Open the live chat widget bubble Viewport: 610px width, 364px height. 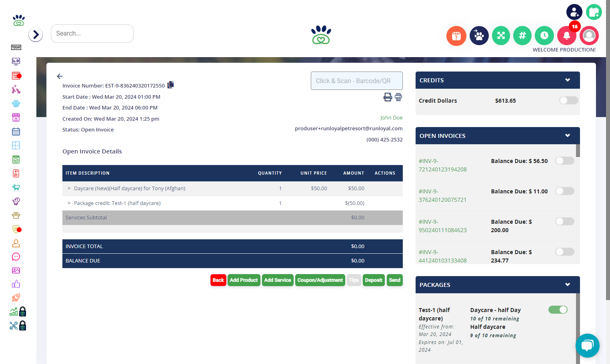(x=587, y=345)
